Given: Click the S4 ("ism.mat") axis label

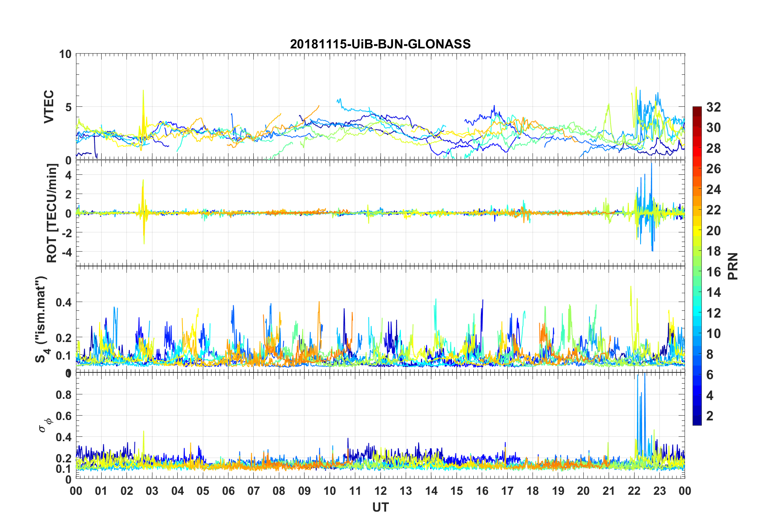Looking at the screenshot, I should 42,320.
